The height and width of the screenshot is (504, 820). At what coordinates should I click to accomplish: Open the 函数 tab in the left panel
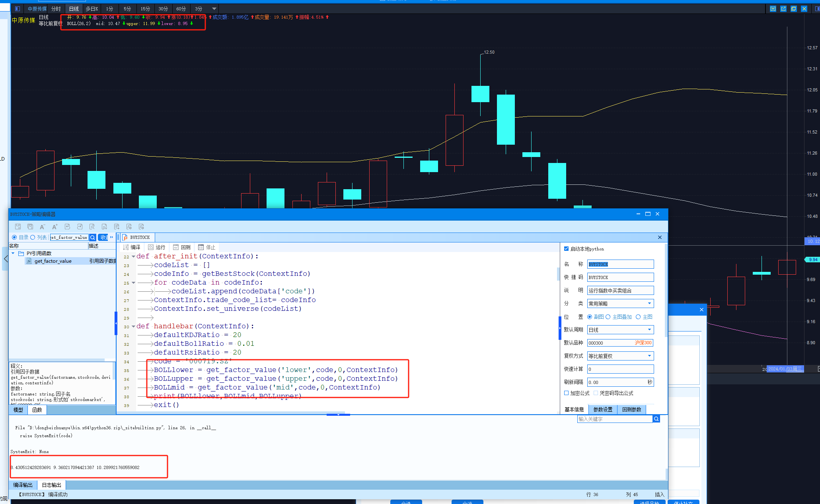37,410
